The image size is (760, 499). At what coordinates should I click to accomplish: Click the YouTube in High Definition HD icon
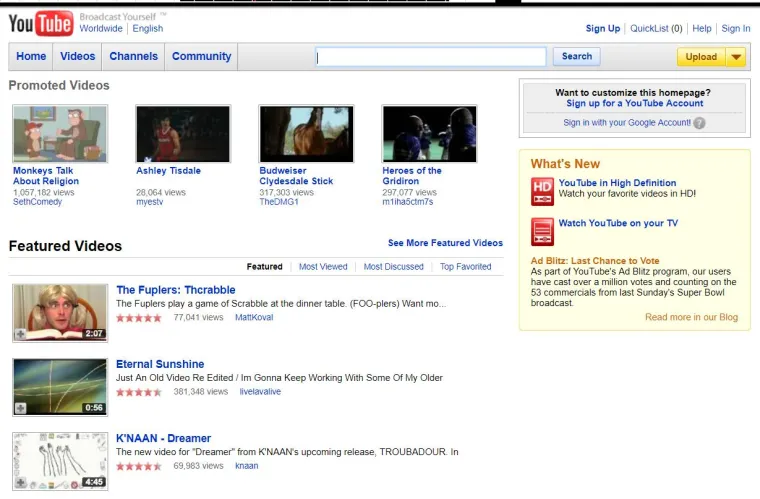[x=542, y=191]
